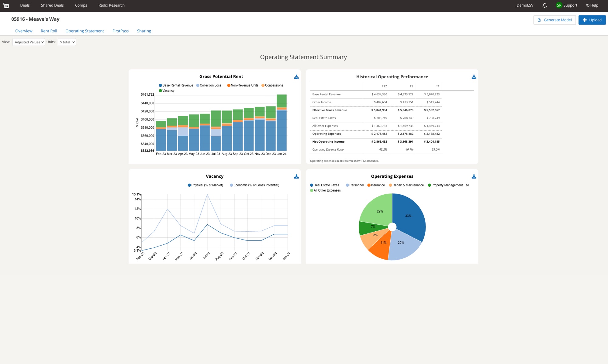Toggle Repair & Maintenance legend entry
The height and width of the screenshot is (364, 608).
[406, 185]
